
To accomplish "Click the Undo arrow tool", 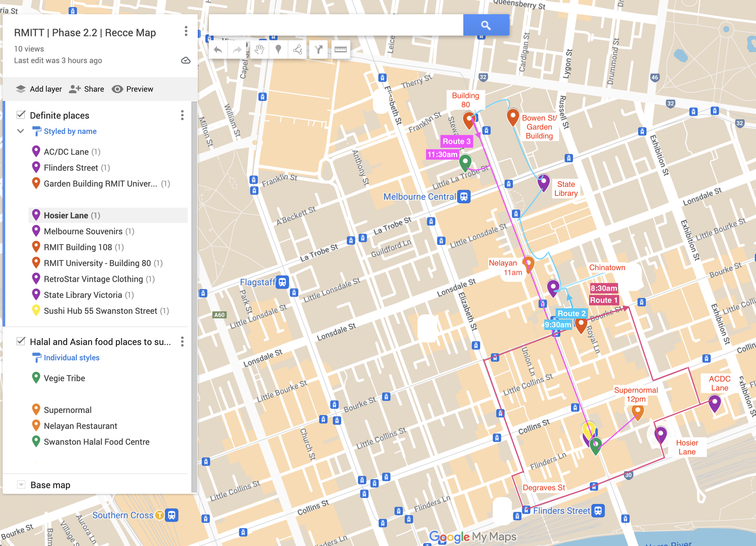I will [x=218, y=50].
